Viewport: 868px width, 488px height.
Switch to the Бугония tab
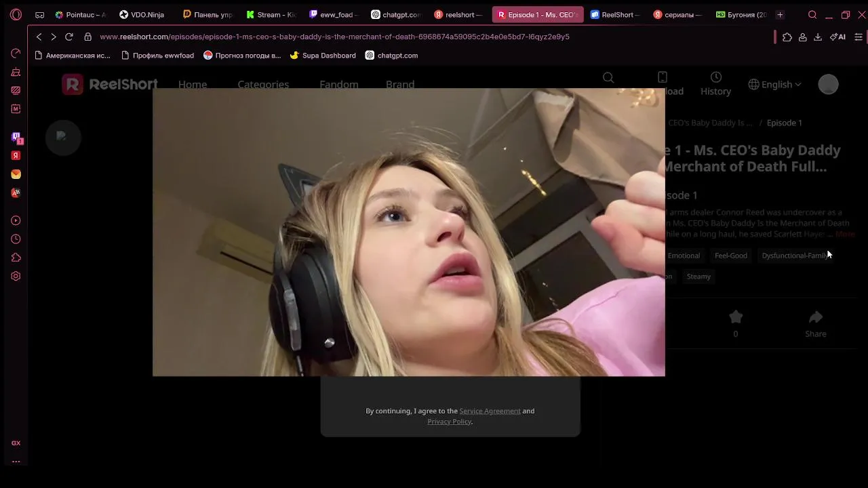click(741, 14)
